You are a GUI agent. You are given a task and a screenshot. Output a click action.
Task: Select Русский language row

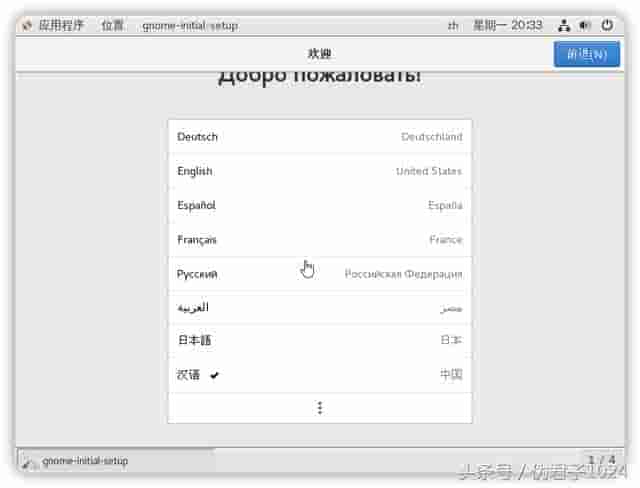click(320, 274)
